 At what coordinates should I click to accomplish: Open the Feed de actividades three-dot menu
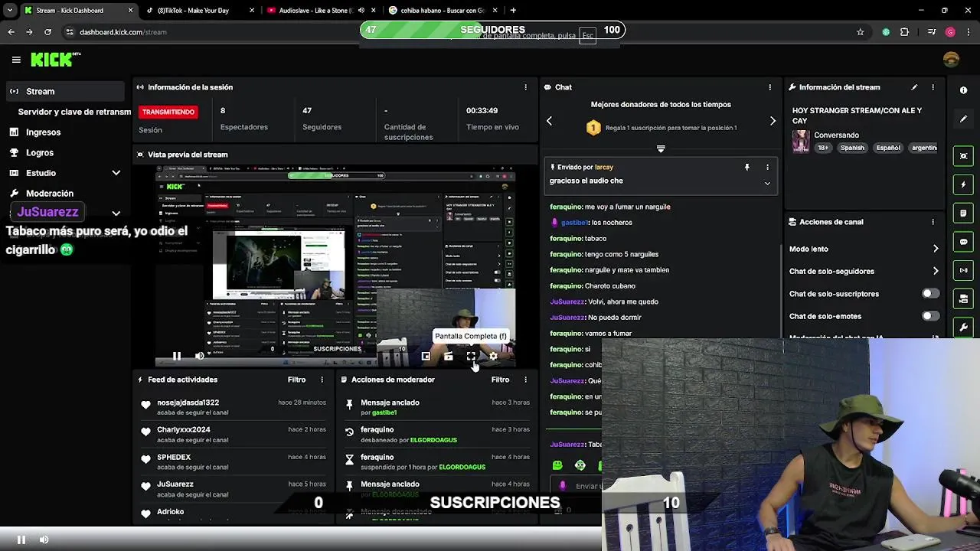pos(322,380)
